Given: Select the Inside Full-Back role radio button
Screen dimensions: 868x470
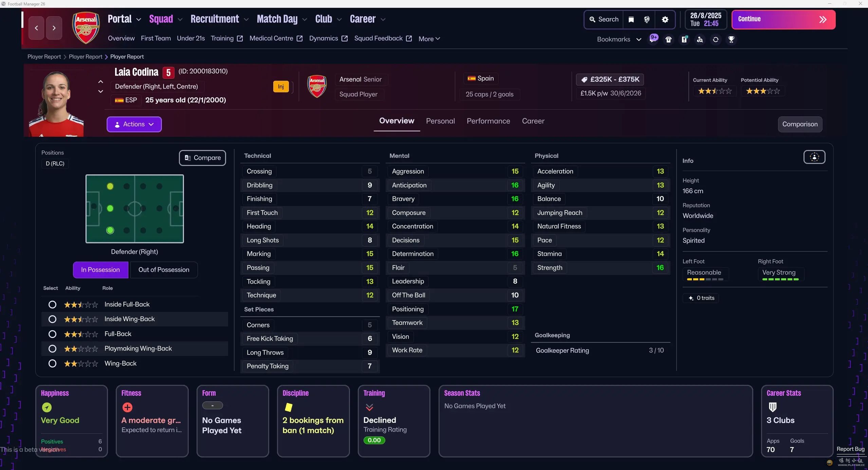Looking at the screenshot, I should (x=52, y=304).
